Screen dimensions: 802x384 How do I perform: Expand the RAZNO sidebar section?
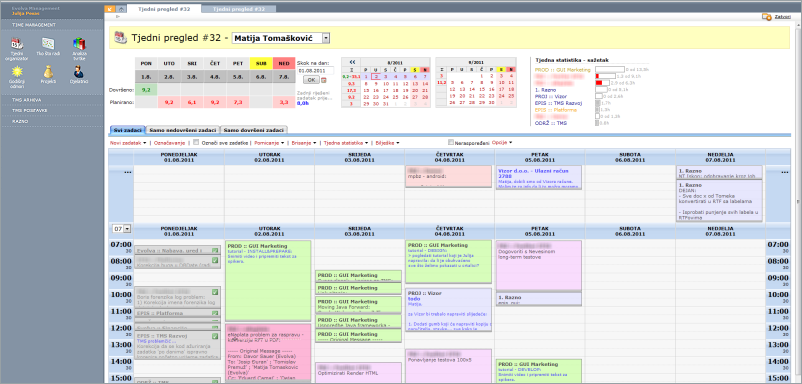pos(51,121)
